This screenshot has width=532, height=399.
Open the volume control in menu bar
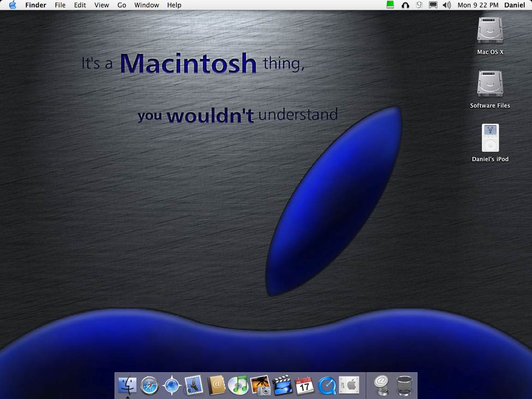coord(447,5)
